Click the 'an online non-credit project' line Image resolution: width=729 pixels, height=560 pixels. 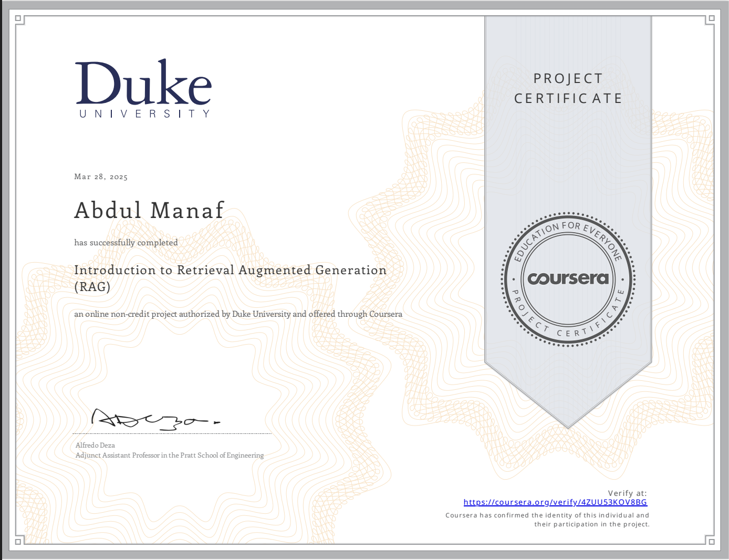coord(238,314)
